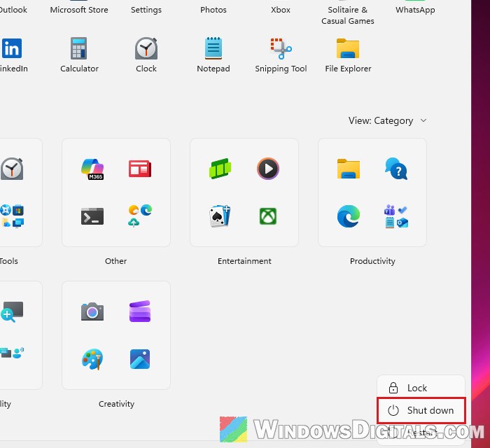Click the Microsoft Store label
This screenshot has width=490, height=448.
79,10
